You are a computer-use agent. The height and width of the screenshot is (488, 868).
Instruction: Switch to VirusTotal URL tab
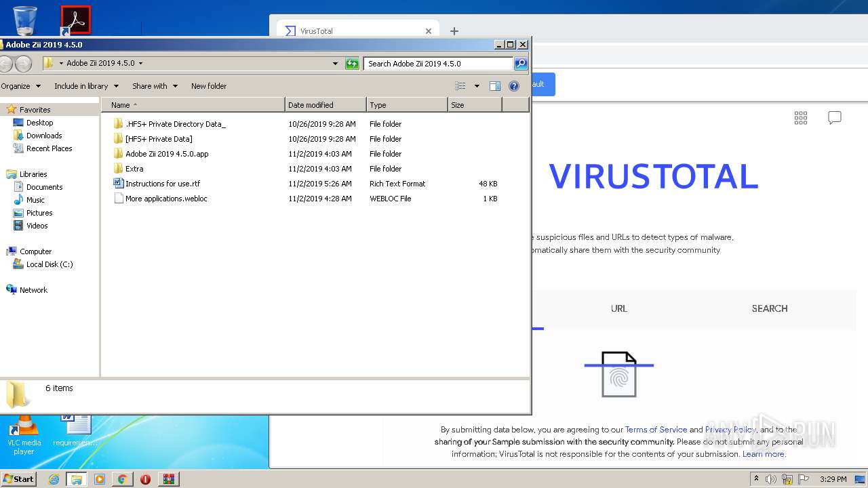click(x=619, y=308)
